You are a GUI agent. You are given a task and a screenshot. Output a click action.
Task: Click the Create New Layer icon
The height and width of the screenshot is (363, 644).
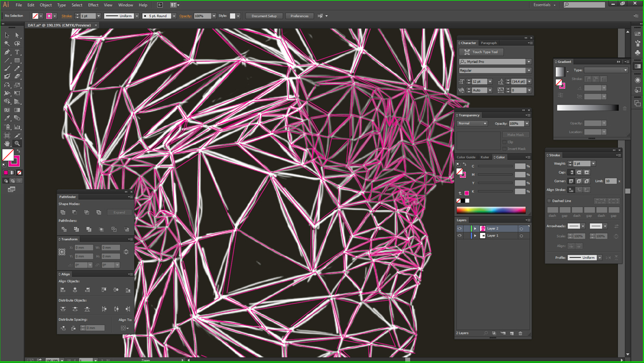(x=512, y=333)
